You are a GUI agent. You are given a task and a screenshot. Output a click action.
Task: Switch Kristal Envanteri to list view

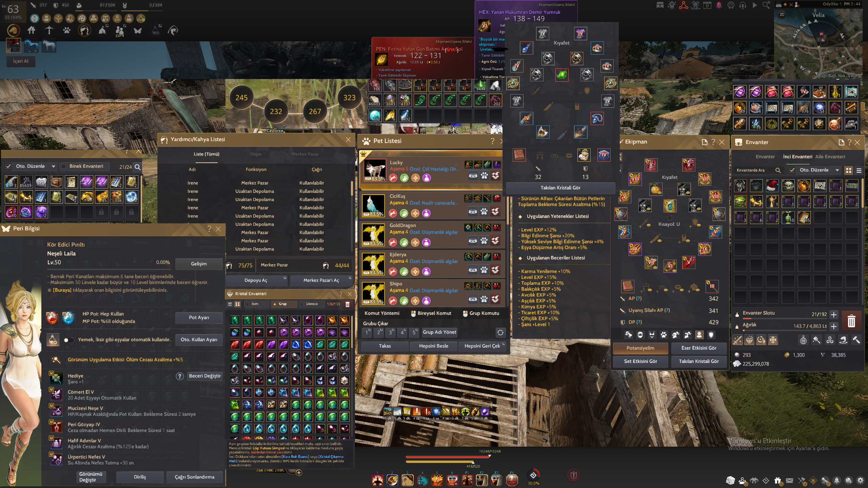(230, 304)
